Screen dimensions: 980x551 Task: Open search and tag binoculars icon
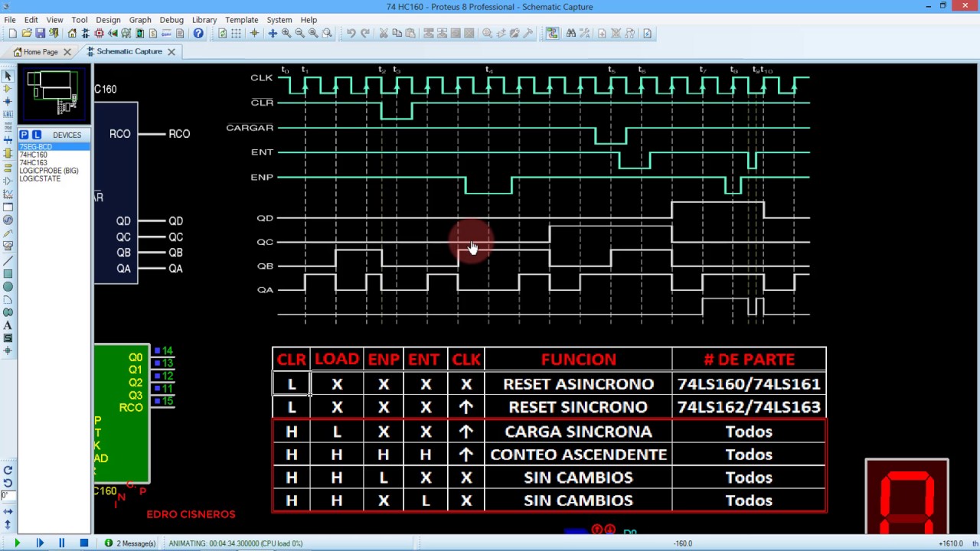point(570,34)
